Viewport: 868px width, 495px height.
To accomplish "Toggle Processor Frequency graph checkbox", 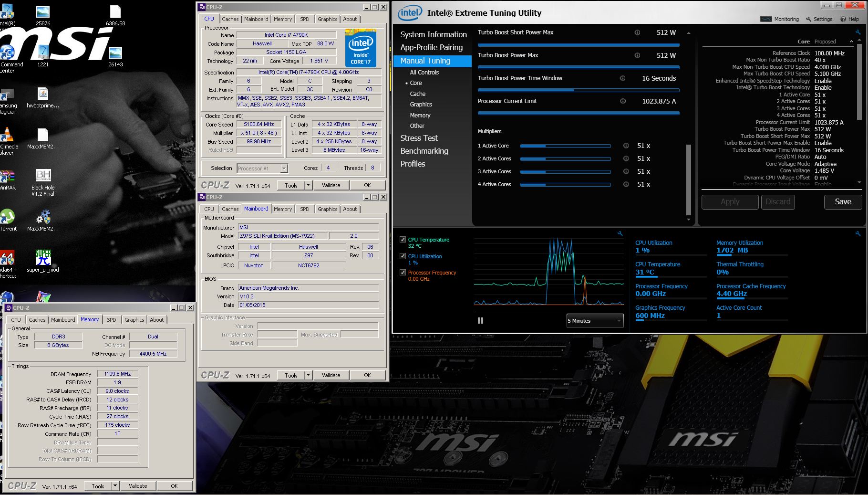I will pyautogui.click(x=403, y=273).
